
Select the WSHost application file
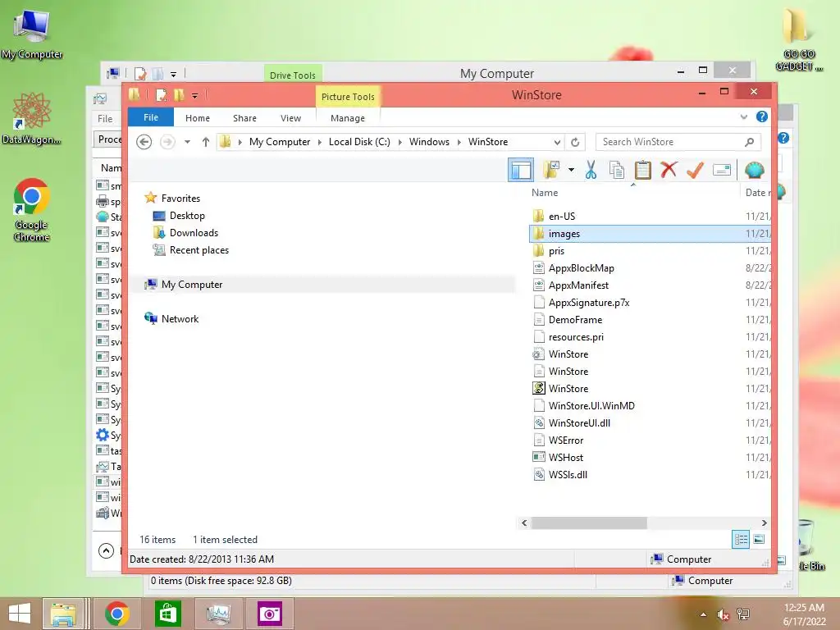(566, 457)
